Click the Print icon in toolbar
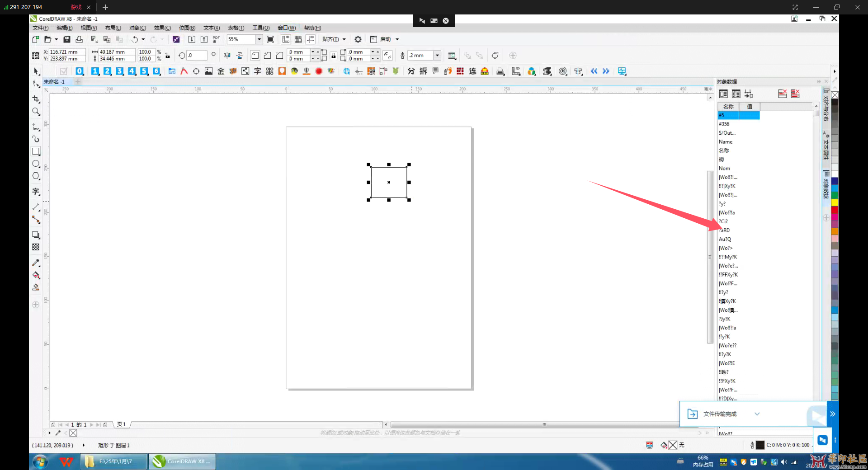 79,39
